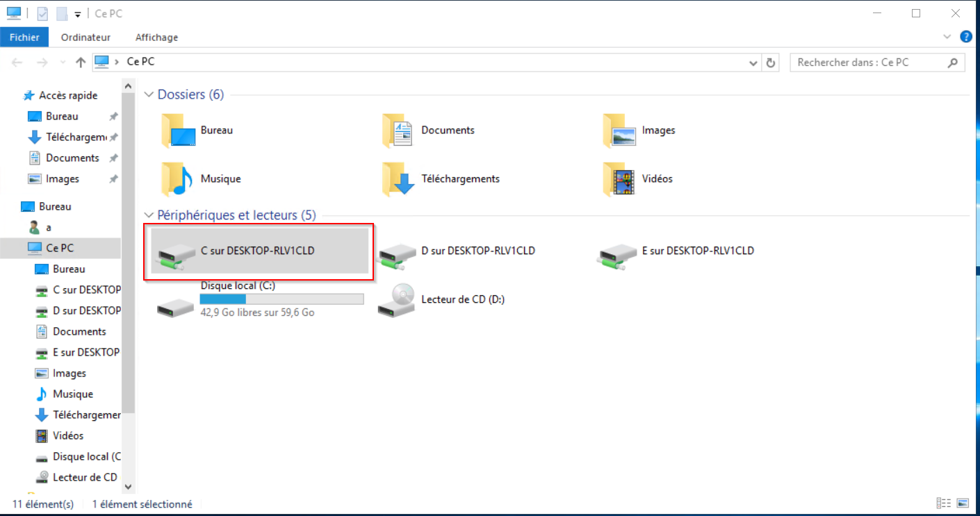
Task: Open the Vidéos folder icon
Action: click(x=619, y=179)
